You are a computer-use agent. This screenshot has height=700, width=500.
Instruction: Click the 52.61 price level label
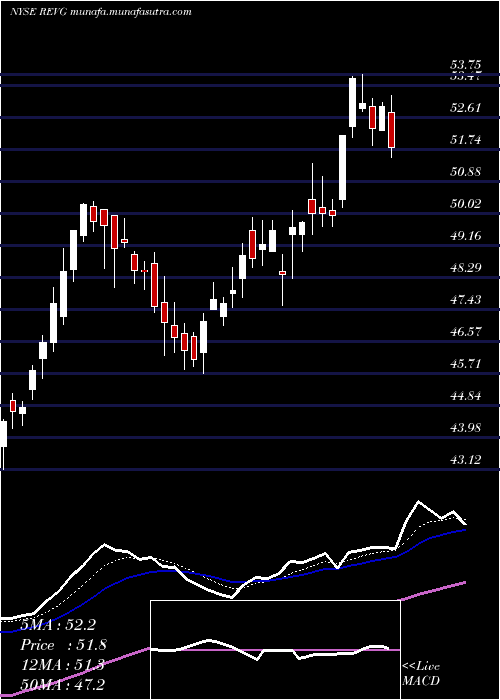467,108
